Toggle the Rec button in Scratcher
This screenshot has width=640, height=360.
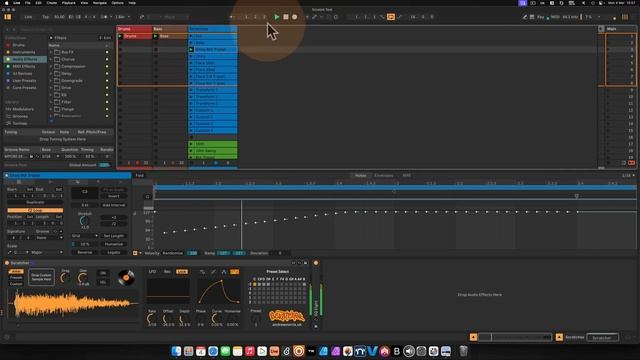click(167, 272)
